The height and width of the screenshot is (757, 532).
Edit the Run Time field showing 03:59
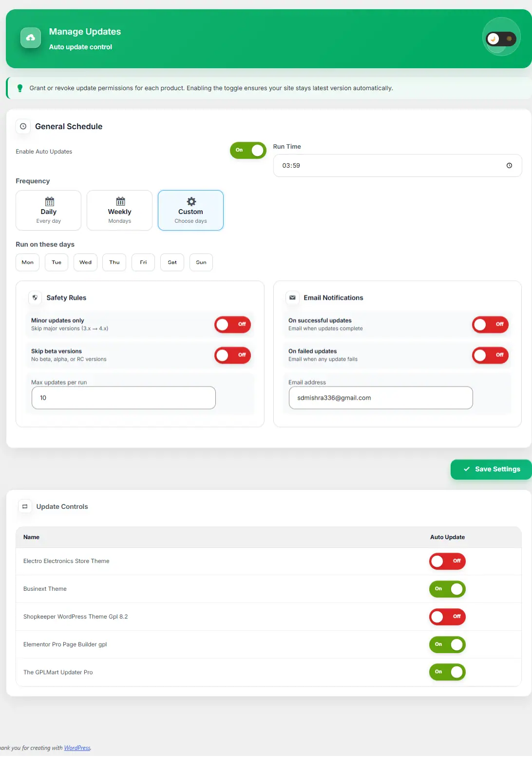click(x=398, y=166)
